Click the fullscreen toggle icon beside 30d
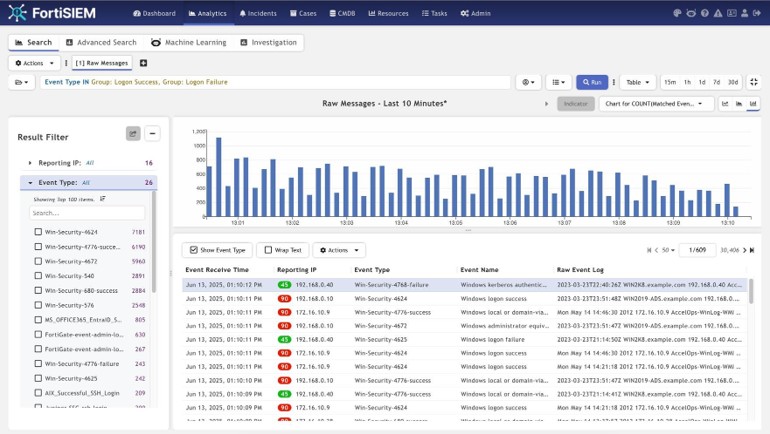Screen dimensions: 770x434 pos(753,82)
